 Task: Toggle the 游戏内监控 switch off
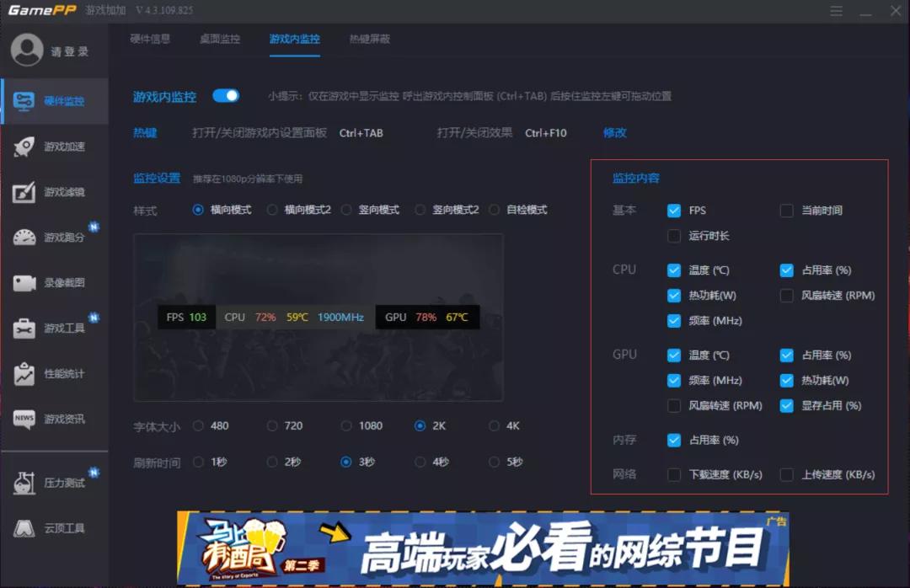[226, 95]
